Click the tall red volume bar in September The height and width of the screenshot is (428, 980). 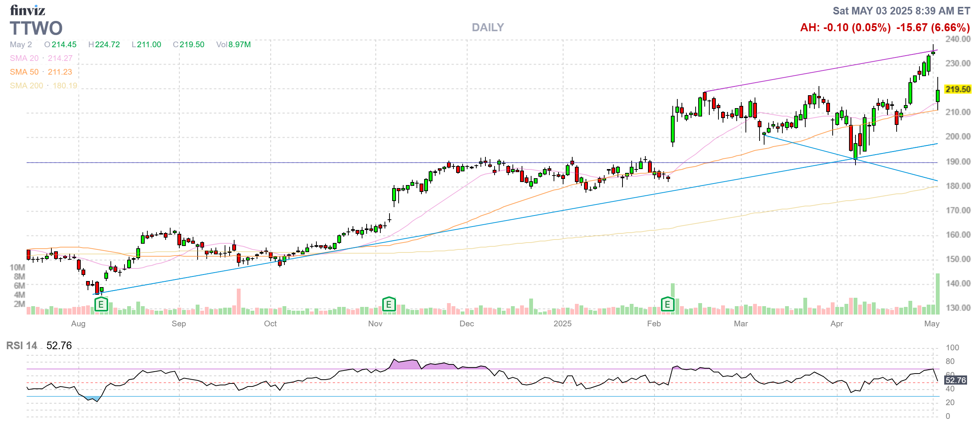[239, 301]
